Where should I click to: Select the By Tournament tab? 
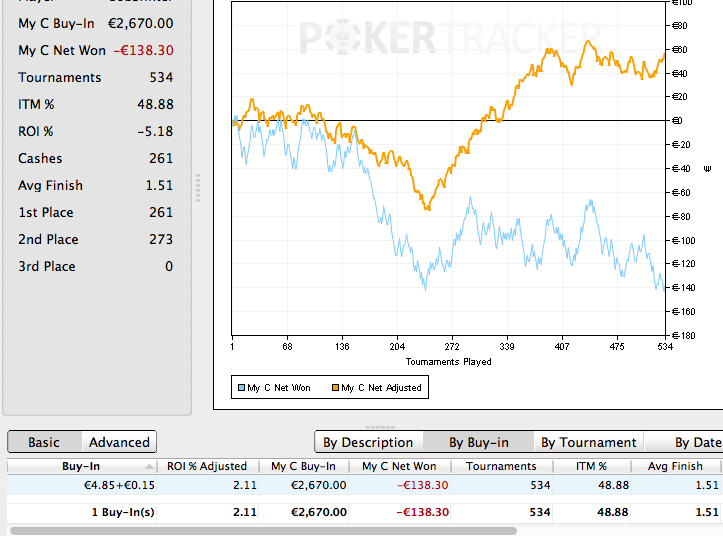(588, 442)
